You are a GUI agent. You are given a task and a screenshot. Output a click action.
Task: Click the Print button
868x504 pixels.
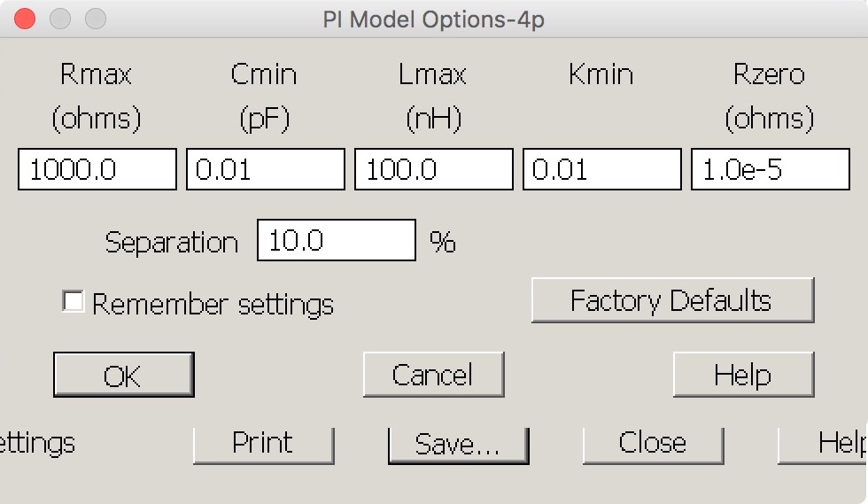coord(263,443)
